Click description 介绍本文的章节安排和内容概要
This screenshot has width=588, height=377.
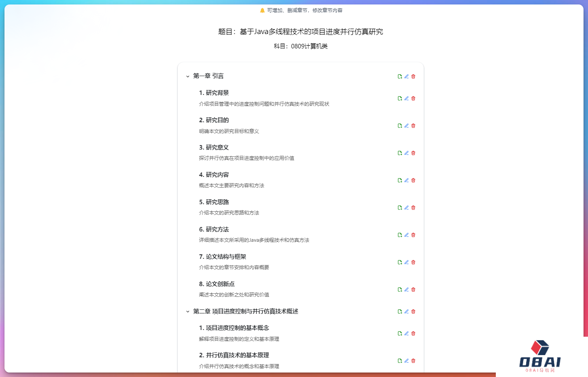click(x=234, y=267)
